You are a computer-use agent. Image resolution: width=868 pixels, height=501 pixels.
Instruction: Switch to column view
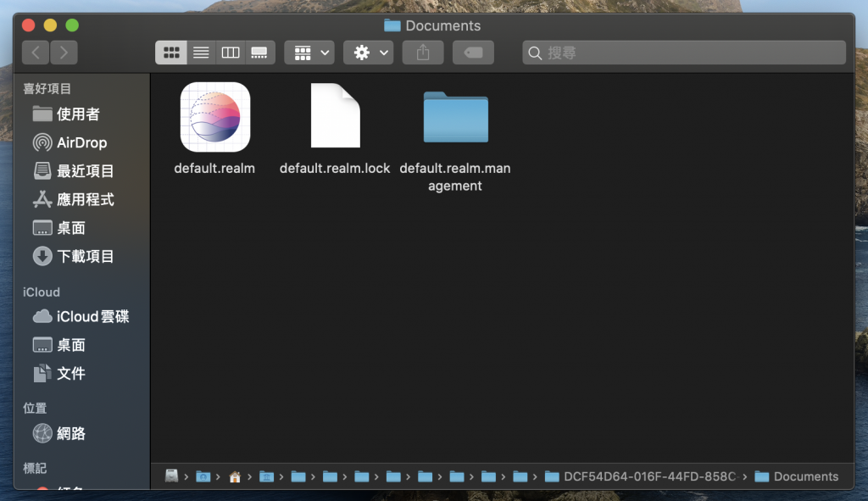pyautogui.click(x=231, y=53)
